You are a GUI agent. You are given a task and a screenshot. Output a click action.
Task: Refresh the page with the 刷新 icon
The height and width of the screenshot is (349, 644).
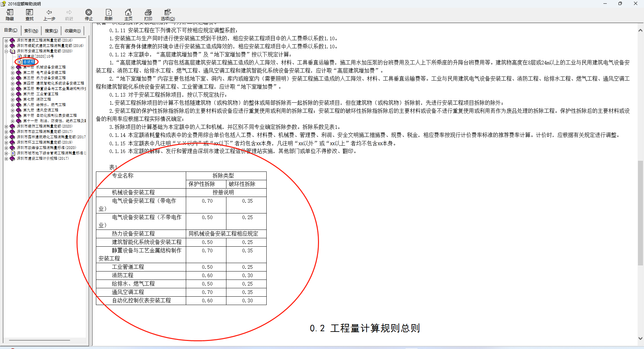tap(109, 12)
